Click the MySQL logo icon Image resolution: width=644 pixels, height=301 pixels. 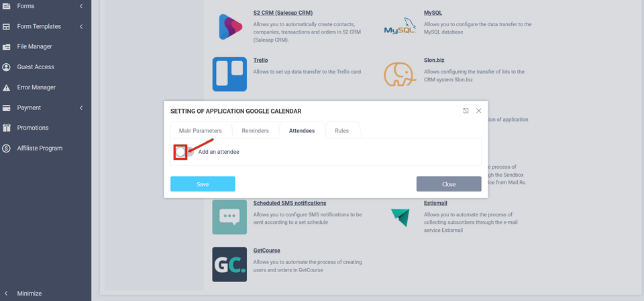pos(400,27)
